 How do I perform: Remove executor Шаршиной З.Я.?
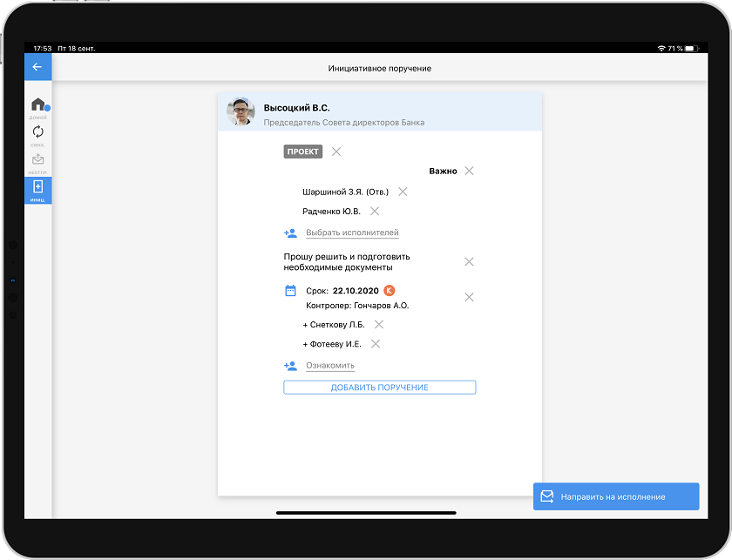[x=403, y=192]
